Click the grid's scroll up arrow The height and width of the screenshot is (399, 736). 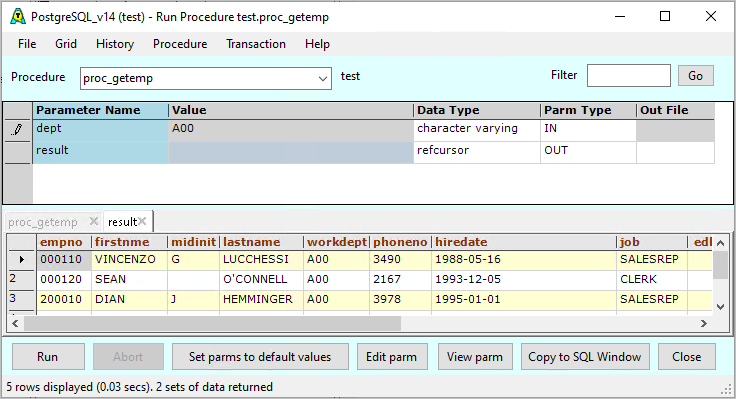721,243
